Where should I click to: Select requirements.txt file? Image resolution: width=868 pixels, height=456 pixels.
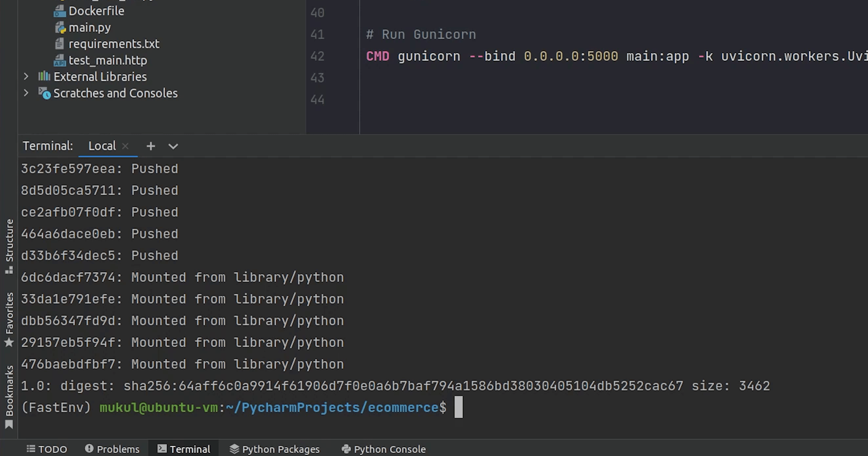pos(113,44)
